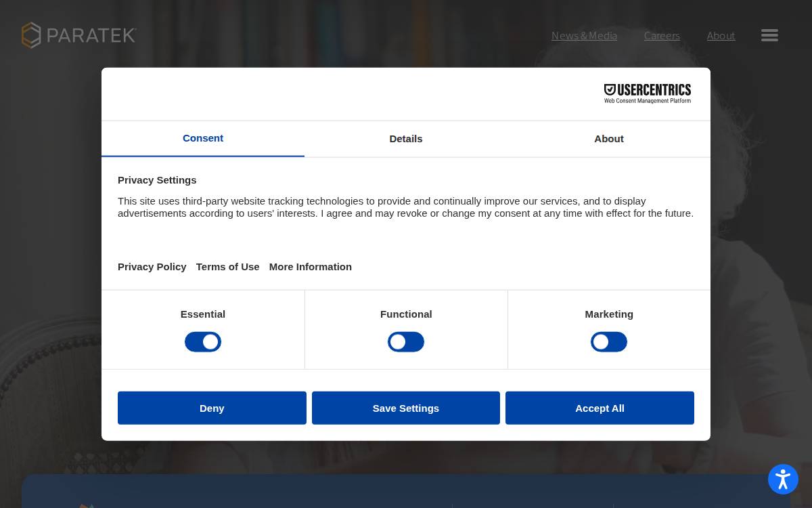Open the More Information link
Viewport: 812px width, 508px height.
click(311, 267)
